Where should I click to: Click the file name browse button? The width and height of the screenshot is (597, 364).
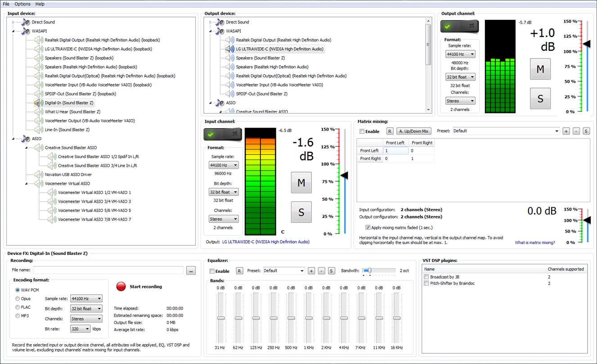(x=191, y=271)
